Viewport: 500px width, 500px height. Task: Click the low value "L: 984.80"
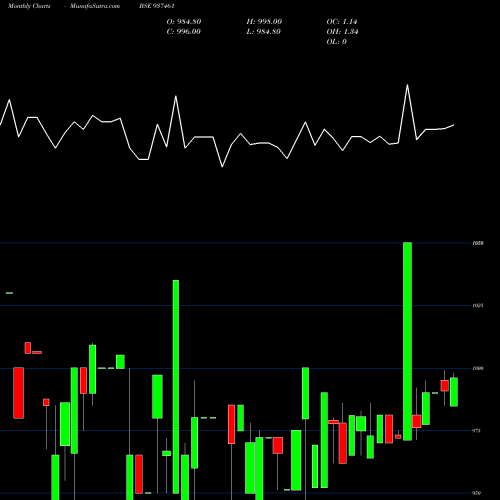(x=263, y=32)
